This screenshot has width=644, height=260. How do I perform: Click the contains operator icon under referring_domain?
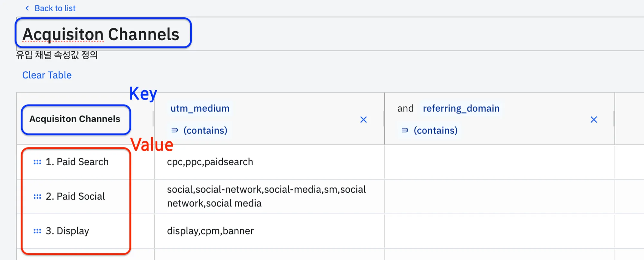tap(405, 130)
